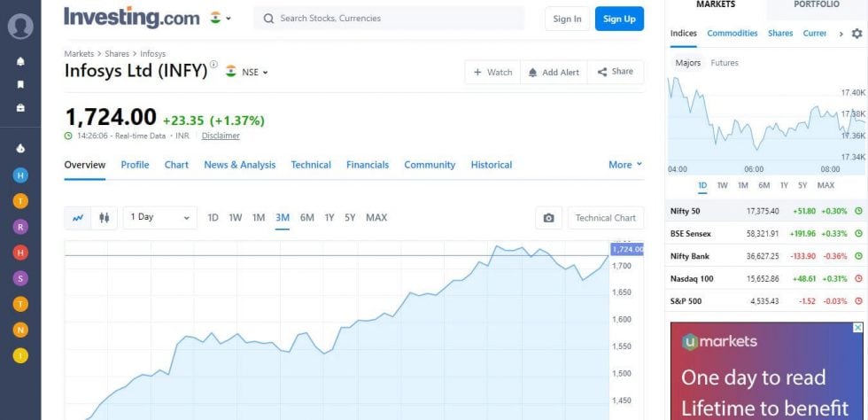Open the saved items bookmark sidebar icon
This screenshot has width=868, height=420.
20,84
